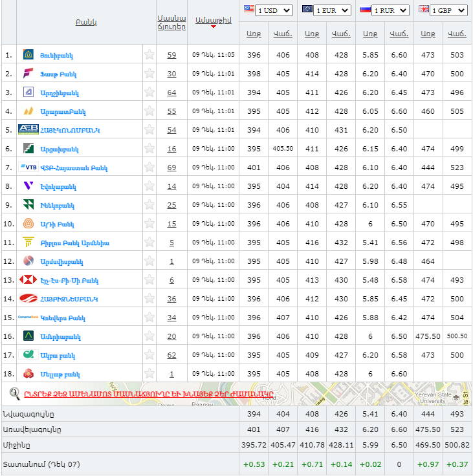Click the US flag icon beside USD

tap(249, 9)
